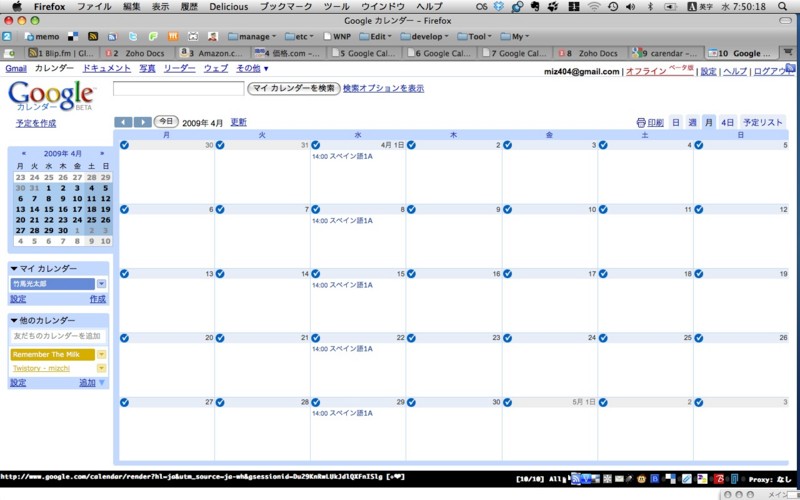Click the RSS feed icon in status bar

click(x=576, y=479)
